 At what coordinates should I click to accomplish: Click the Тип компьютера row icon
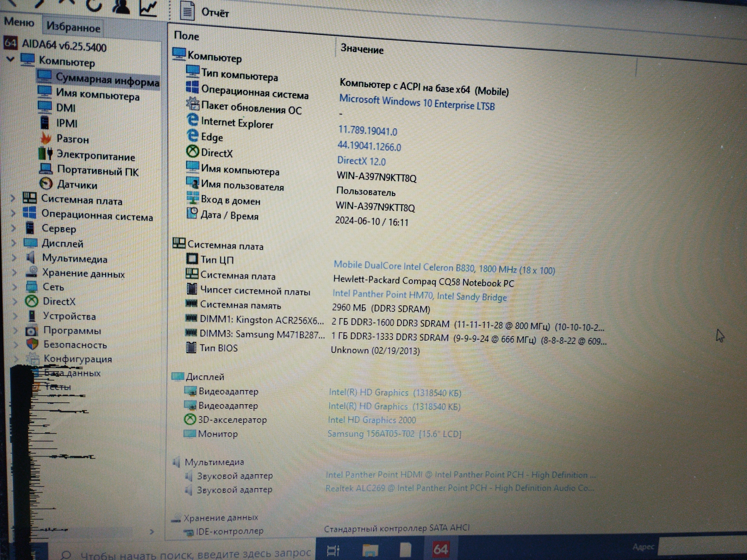click(x=193, y=71)
